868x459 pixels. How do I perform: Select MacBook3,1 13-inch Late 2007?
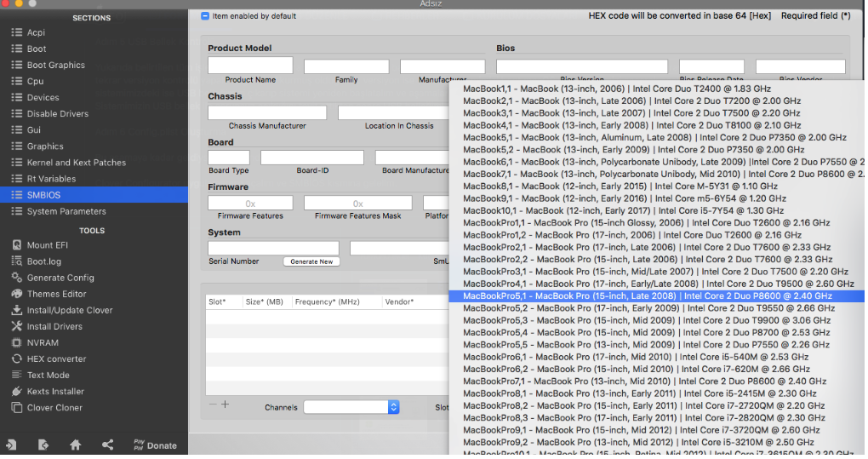(657, 113)
